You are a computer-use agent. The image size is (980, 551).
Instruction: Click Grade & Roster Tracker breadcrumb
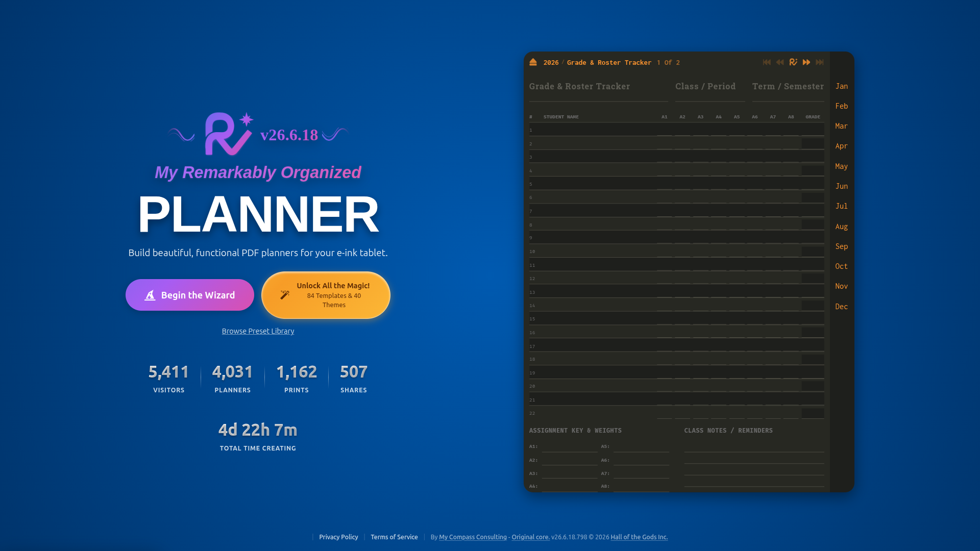click(x=609, y=62)
